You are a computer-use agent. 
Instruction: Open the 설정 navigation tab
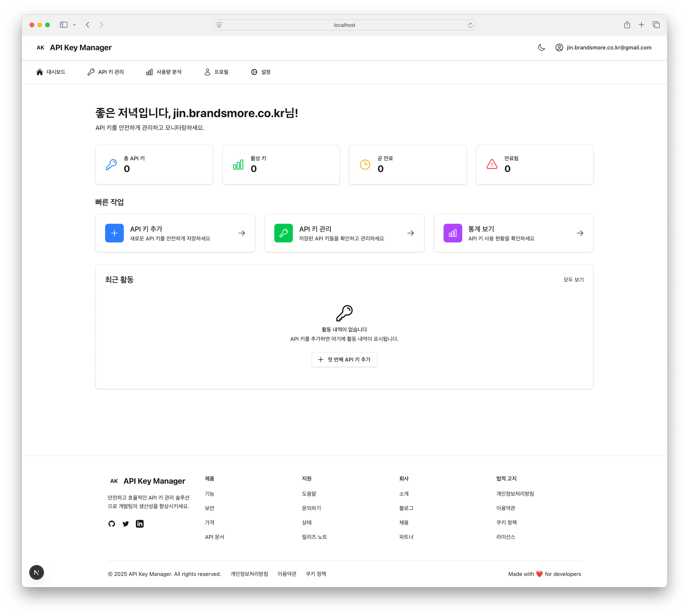pyautogui.click(x=260, y=72)
